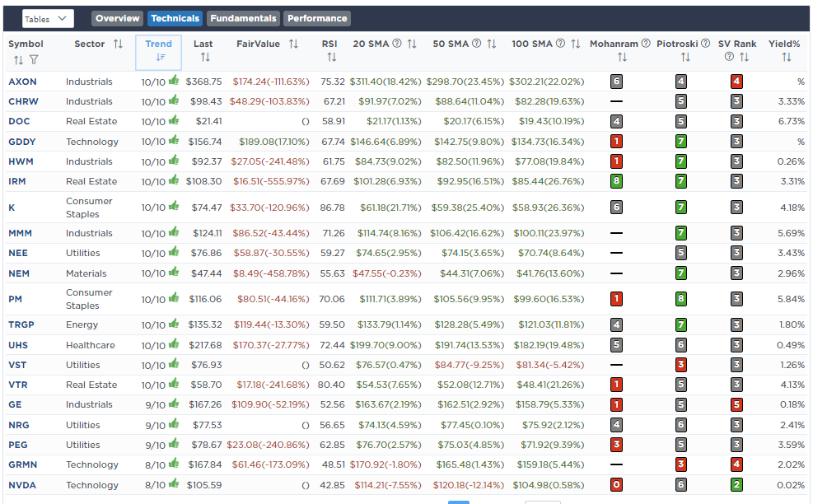Open the AXON symbol link

22,82
